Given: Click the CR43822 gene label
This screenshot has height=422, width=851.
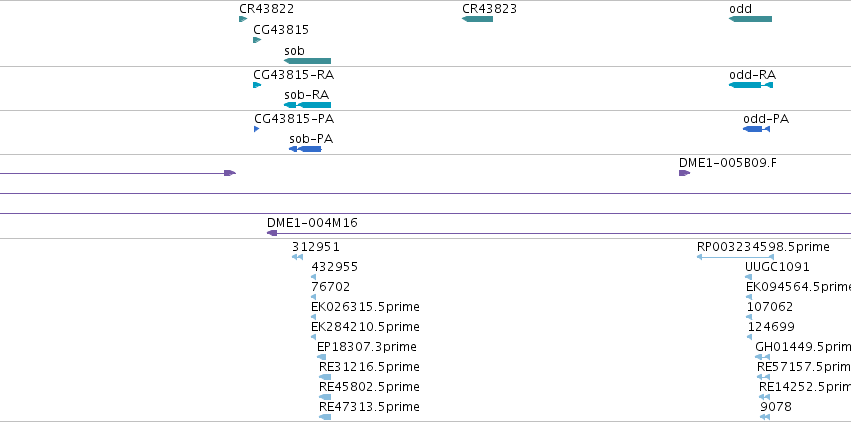Looking at the screenshot, I should [x=266, y=9].
